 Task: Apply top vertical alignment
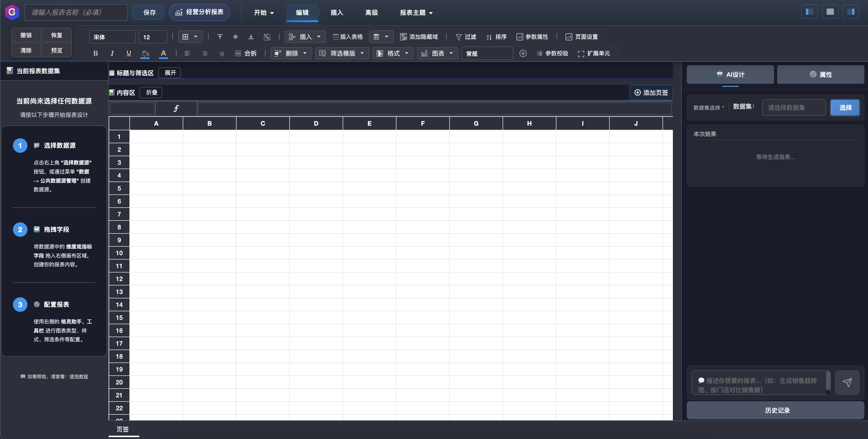(220, 37)
